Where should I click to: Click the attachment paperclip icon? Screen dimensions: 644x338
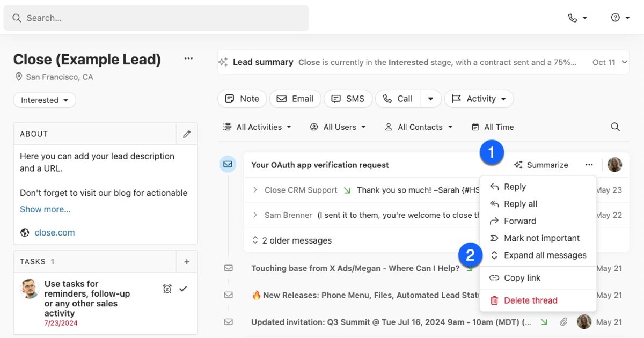click(x=563, y=322)
